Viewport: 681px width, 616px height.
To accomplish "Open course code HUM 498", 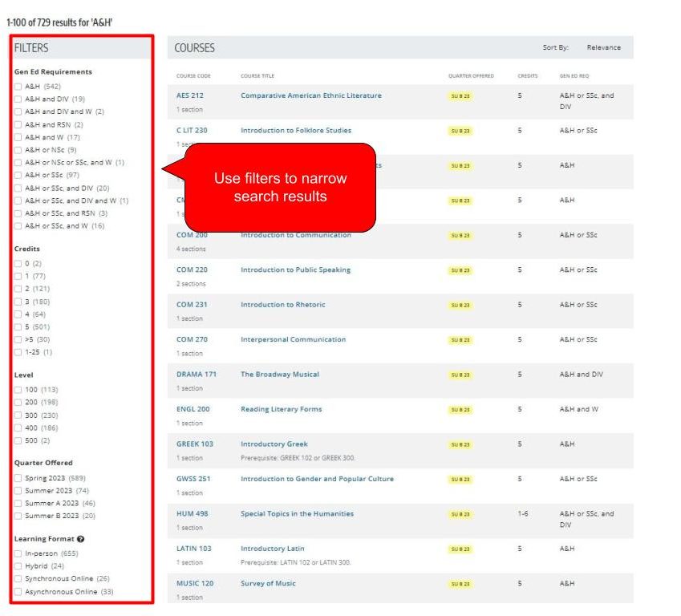I will point(192,514).
